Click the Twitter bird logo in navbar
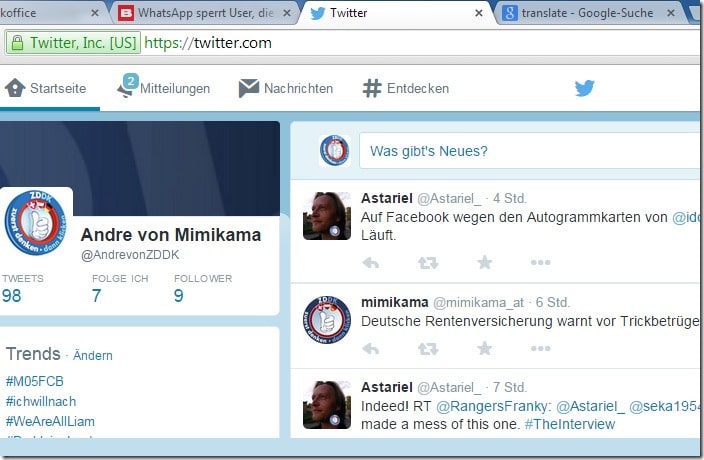The width and height of the screenshot is (704, 460). 585,88
